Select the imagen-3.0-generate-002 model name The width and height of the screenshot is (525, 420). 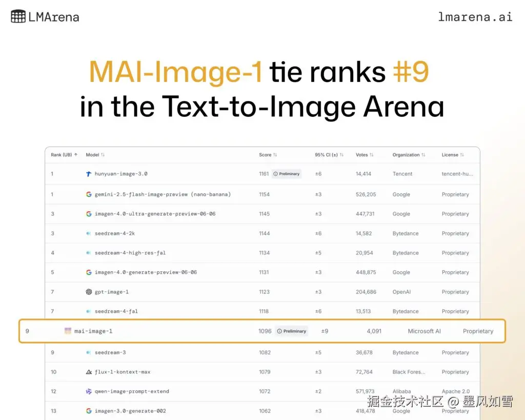pos(130,411)
